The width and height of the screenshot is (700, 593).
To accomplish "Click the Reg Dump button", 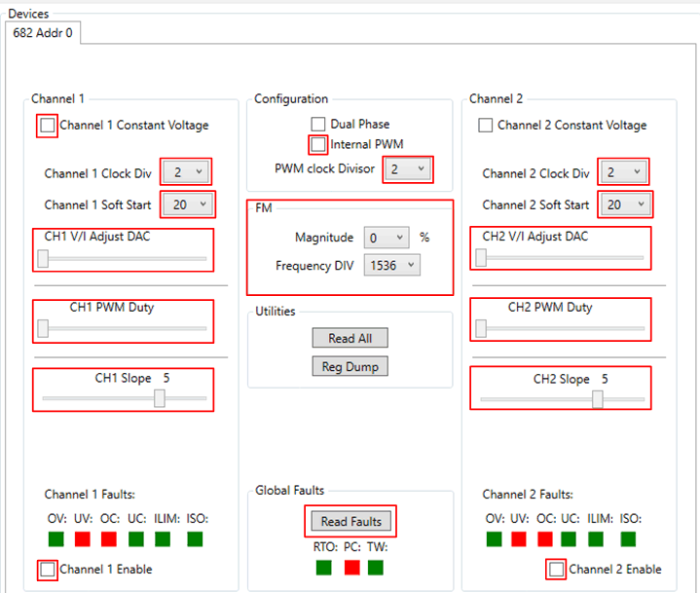I will tap(350, 366).
